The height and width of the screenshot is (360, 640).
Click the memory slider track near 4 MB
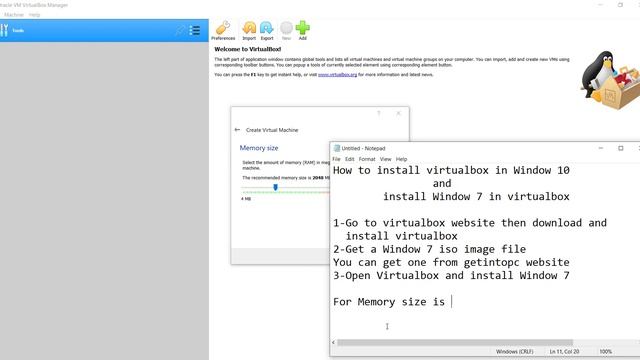click(246, 188)
